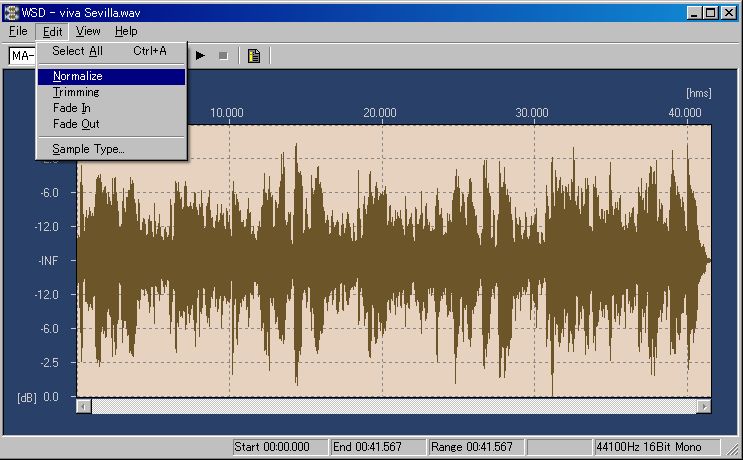Viewport: 743px width, 460px height.
Task: Choose Trimming in the Edit menu
Action: 111,92
